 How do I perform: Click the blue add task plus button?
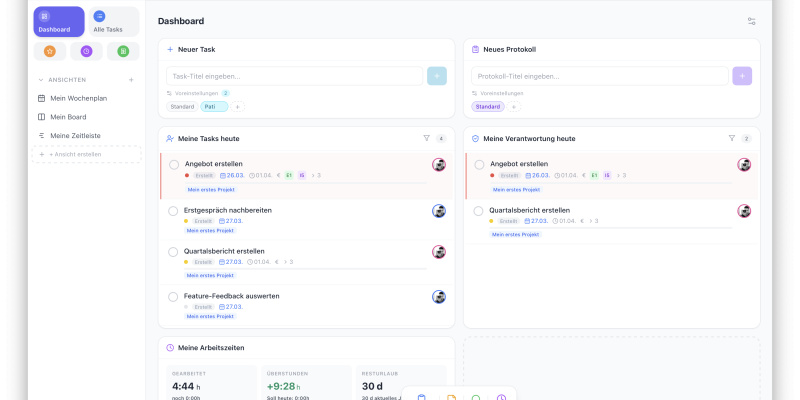(437, 76)
